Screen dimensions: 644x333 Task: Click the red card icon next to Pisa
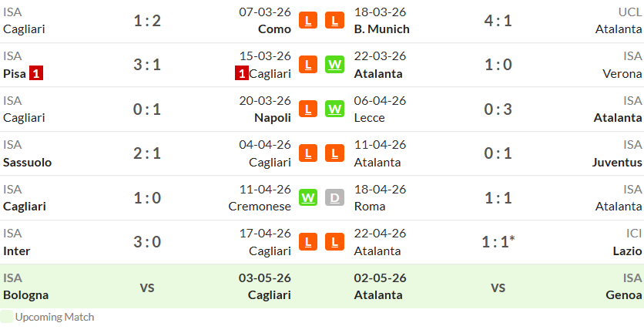(x=36, y=74)
